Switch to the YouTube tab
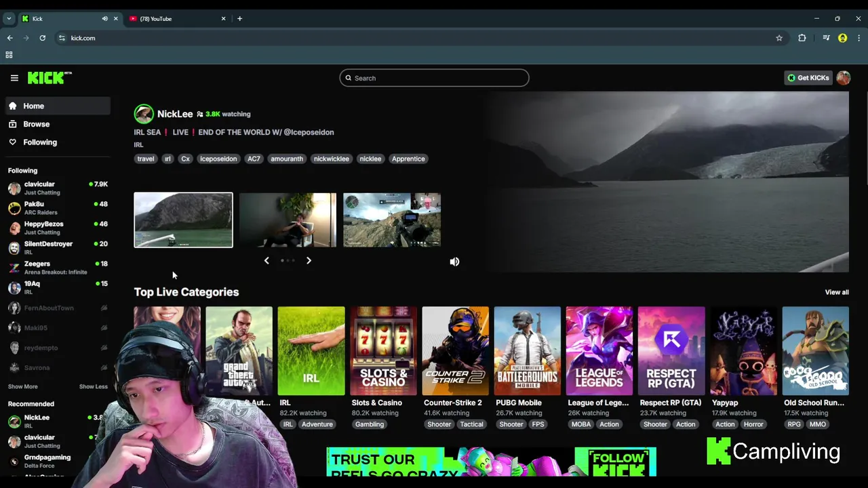 178,18
